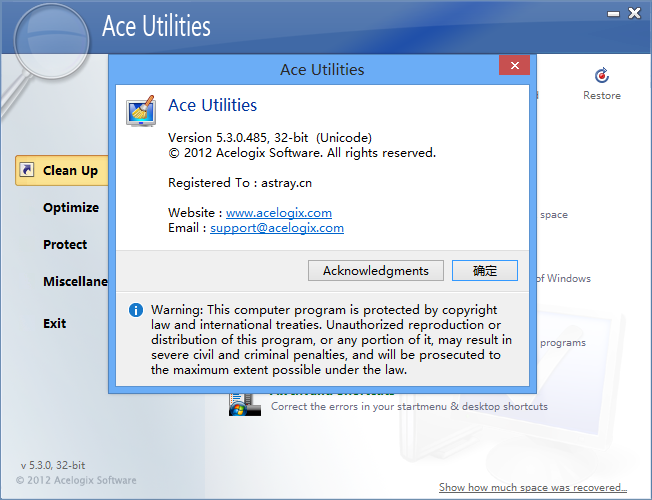Image resolution: width=652 pixels, height=500 pixels.
Task: Click the Version 5.3.0.485 text line
Action: [x=270, y=138]
